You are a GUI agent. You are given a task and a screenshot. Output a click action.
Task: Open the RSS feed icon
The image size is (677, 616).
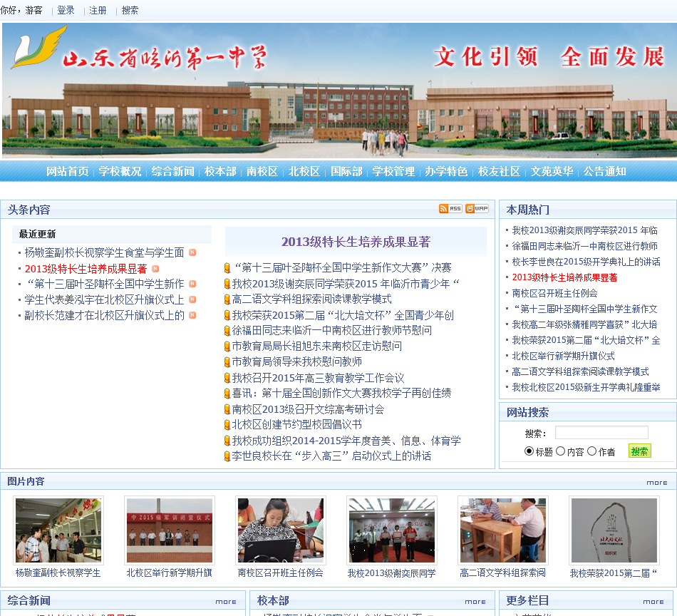click(450, 209)
